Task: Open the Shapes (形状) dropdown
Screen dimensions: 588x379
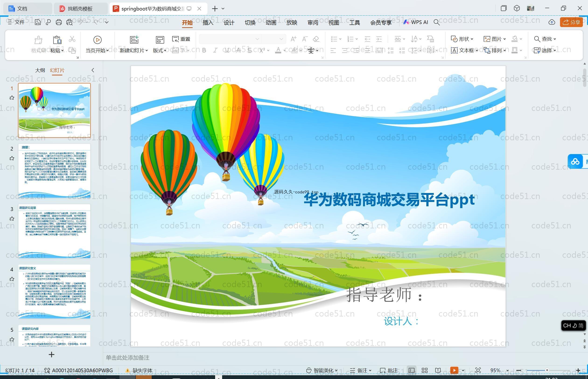Action: click(x=462, y=39)
